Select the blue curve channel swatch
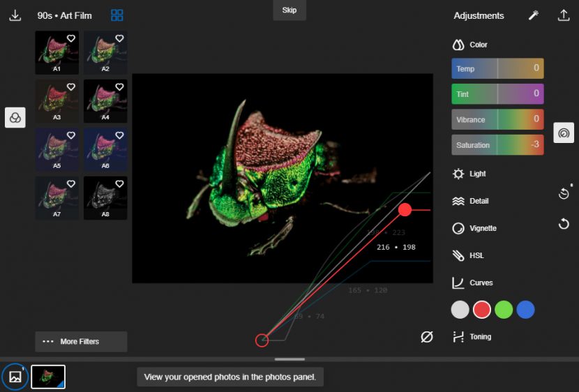This screenshot has width=579, height=392. click(525, 310)
